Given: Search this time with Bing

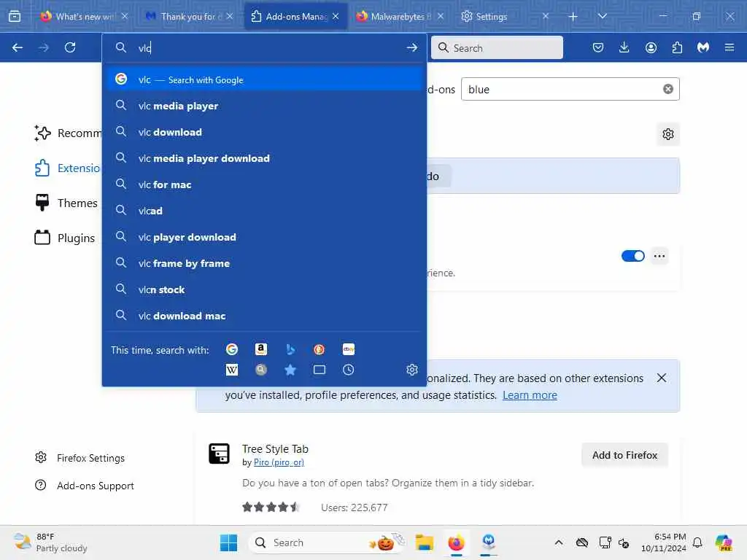Looking at the screenshot, I should [x=290, y=349].
